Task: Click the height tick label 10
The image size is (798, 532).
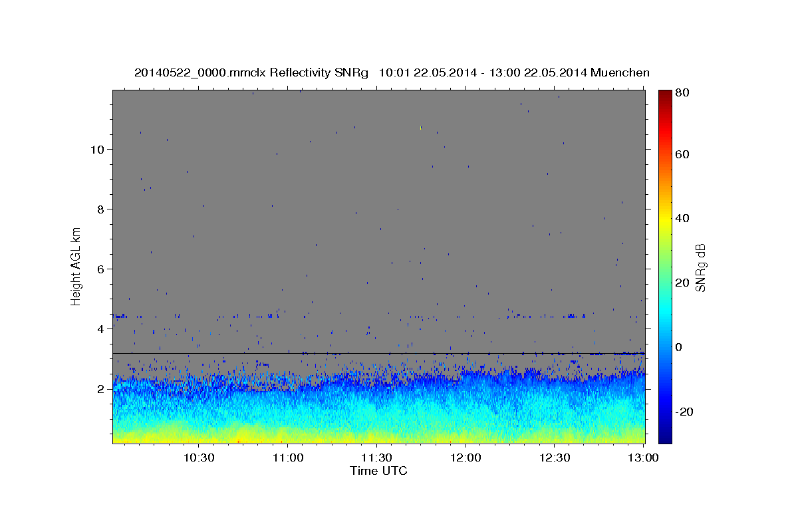Action: (97, 149)
